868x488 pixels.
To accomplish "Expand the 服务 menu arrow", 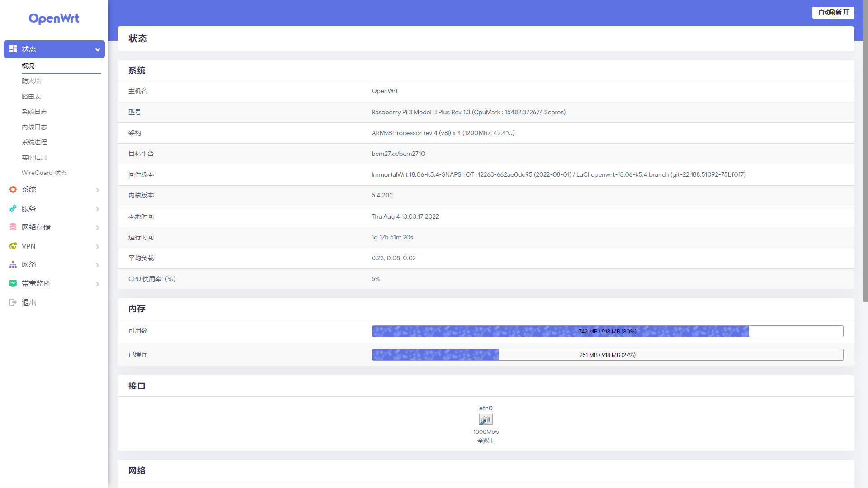I will click(97, 209).
